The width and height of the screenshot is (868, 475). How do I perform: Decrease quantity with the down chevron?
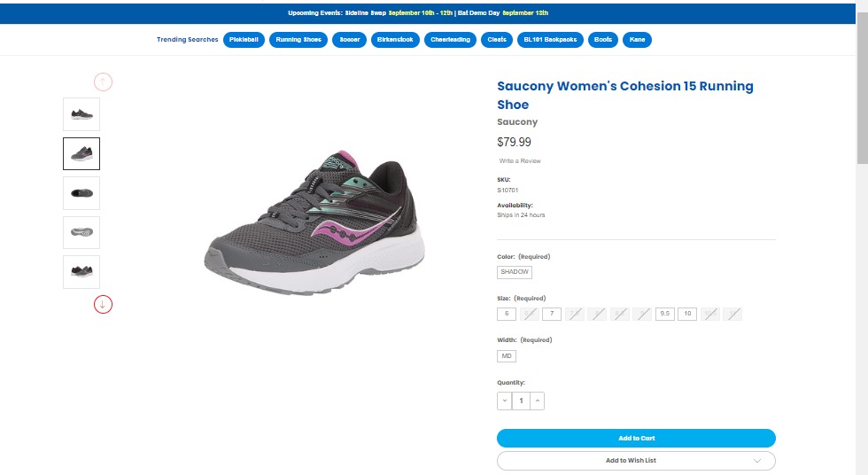(505, 401)
